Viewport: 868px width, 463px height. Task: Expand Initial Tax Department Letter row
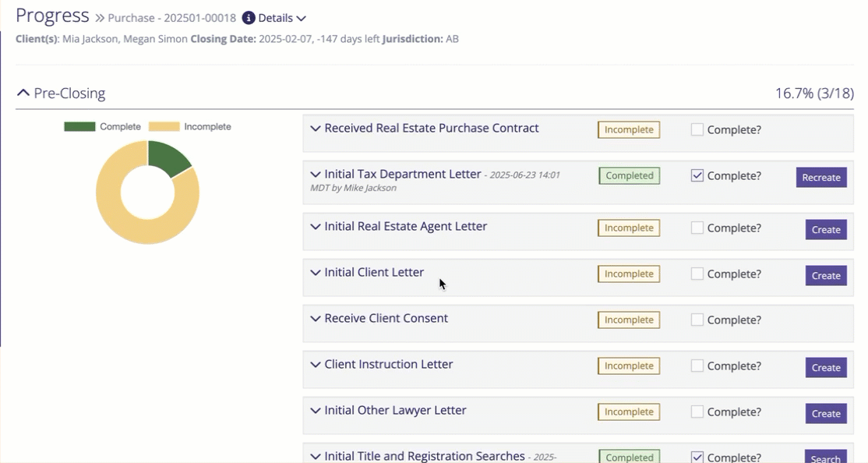315,175
